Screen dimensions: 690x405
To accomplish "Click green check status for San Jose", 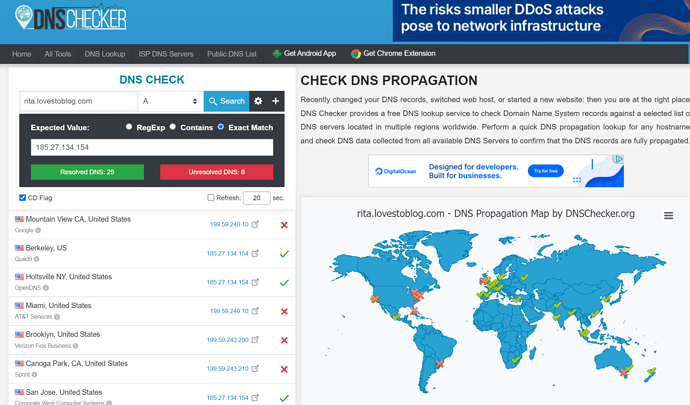I will pos(284,398).
